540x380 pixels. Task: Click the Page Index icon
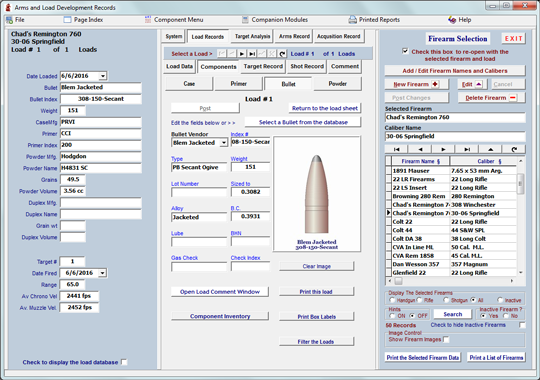click(x=68, y=20)
